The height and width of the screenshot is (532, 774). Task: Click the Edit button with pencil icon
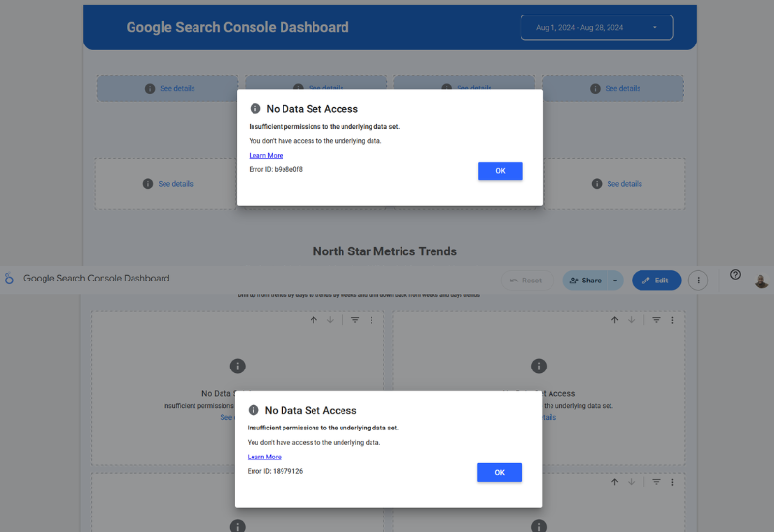pyautogui.click(x=657, y=281)
